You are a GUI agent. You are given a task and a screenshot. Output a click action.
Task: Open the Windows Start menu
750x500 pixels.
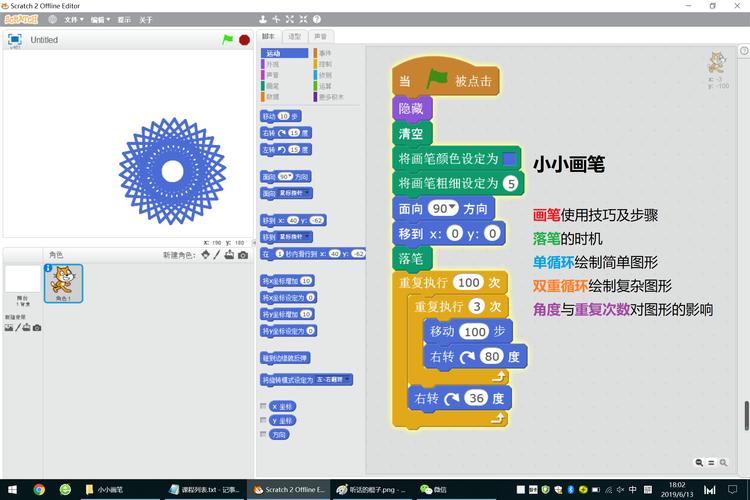click(13, 489)
